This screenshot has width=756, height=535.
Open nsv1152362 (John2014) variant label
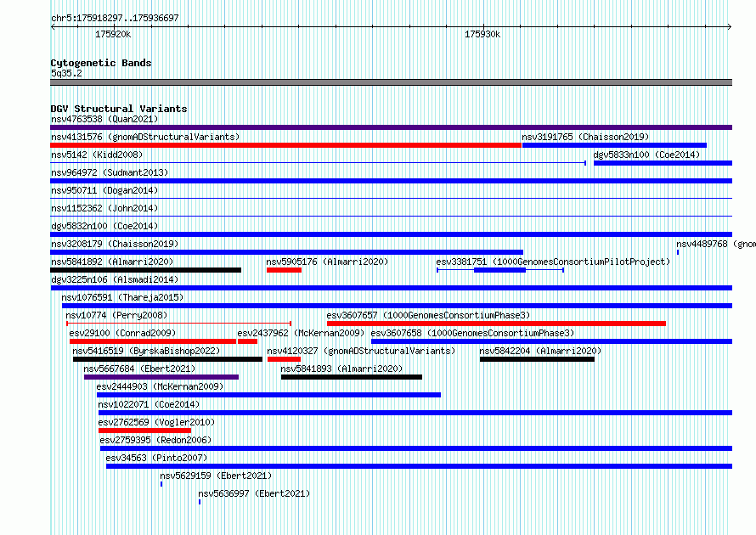(x=104, y=208)
